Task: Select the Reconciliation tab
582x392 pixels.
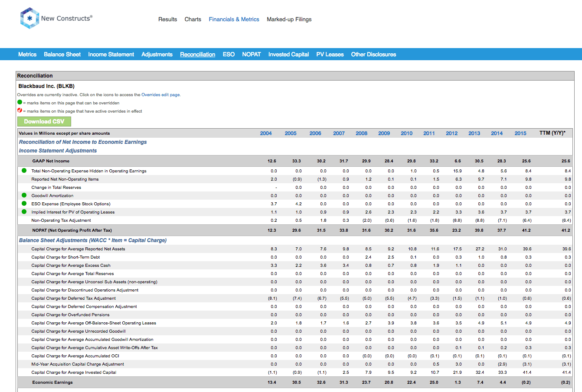Action: (x=198, y=54)
